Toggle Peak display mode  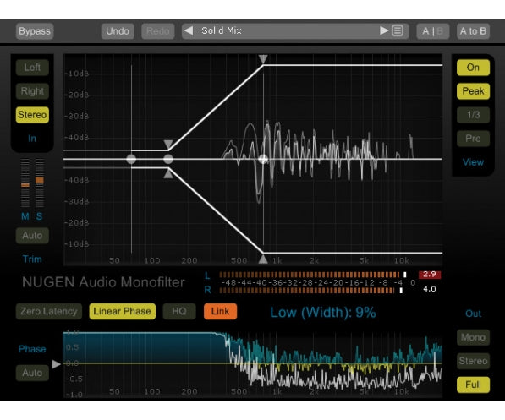[473, 91]
